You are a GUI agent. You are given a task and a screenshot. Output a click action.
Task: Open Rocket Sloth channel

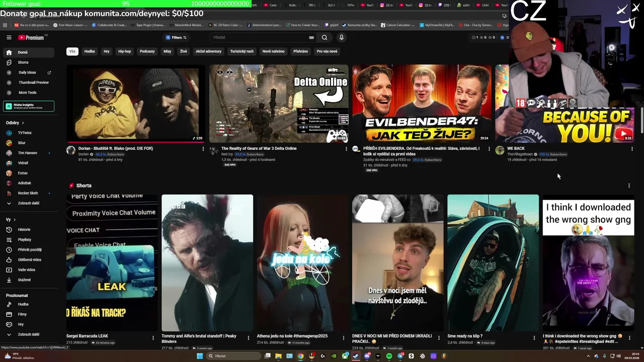tap(28, 193)
